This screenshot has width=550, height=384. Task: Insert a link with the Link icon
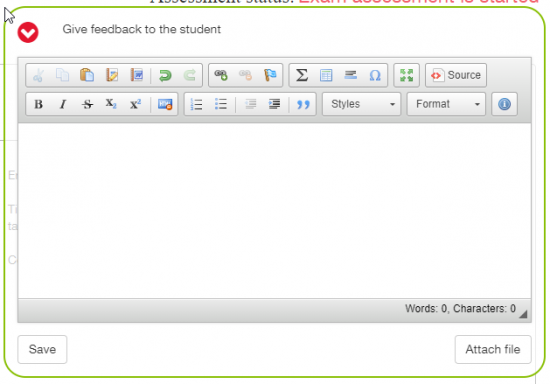pyautogui.click(x=221, y=75)
